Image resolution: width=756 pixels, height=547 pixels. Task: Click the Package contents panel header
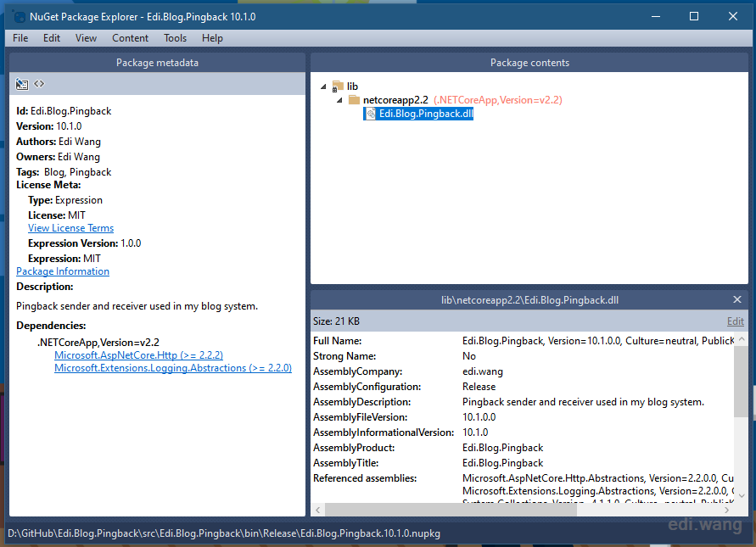pyautogui.click(x=529, y=63)
